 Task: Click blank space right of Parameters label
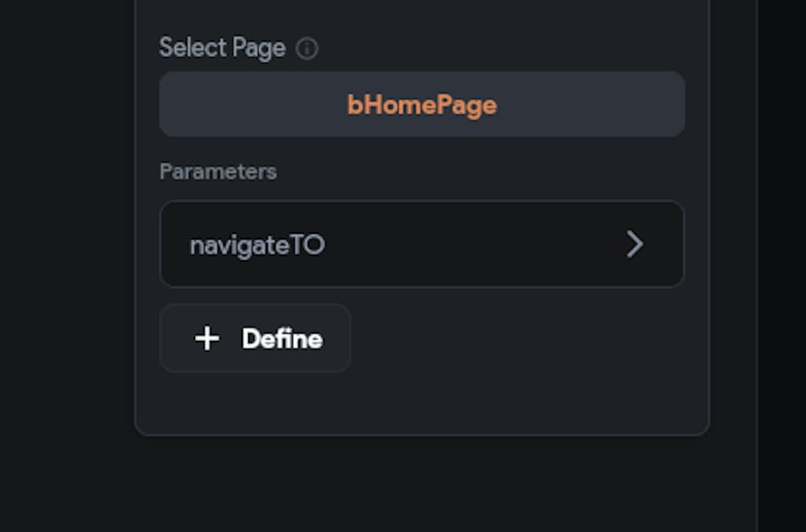click(484, 172)
